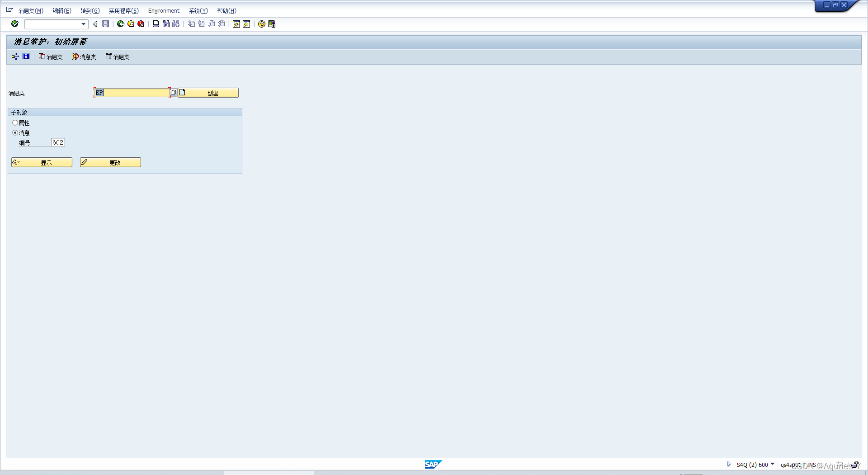The image size is (868, 475).
Task: Open the command field dropdown arrow
Action: 83,24
